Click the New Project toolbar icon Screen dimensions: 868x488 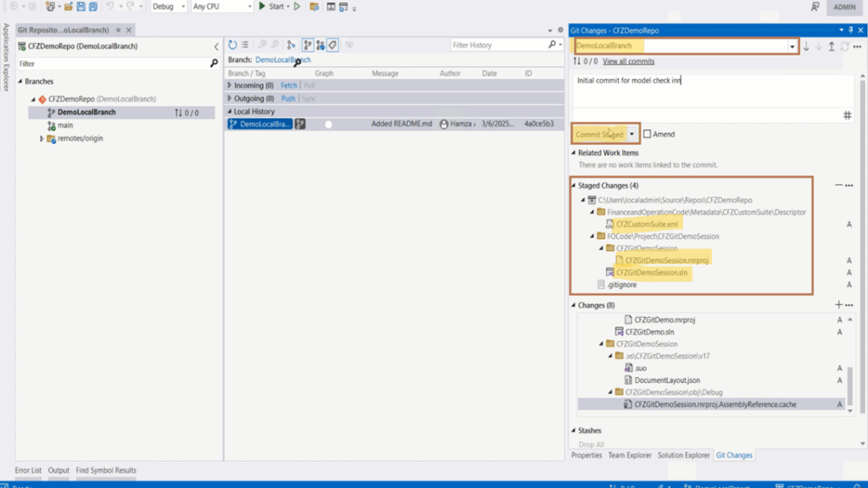[x=50, y=7]
